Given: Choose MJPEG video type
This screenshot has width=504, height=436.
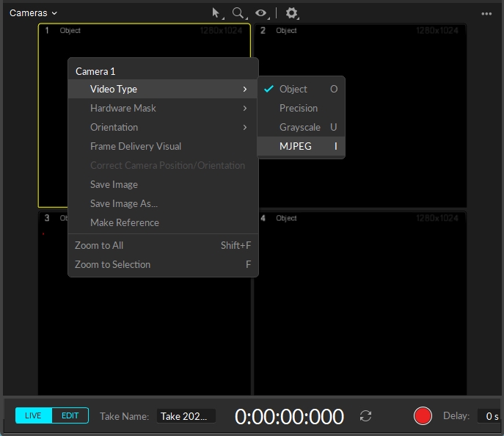Looking at the screenshot, I should coord(296,146).
